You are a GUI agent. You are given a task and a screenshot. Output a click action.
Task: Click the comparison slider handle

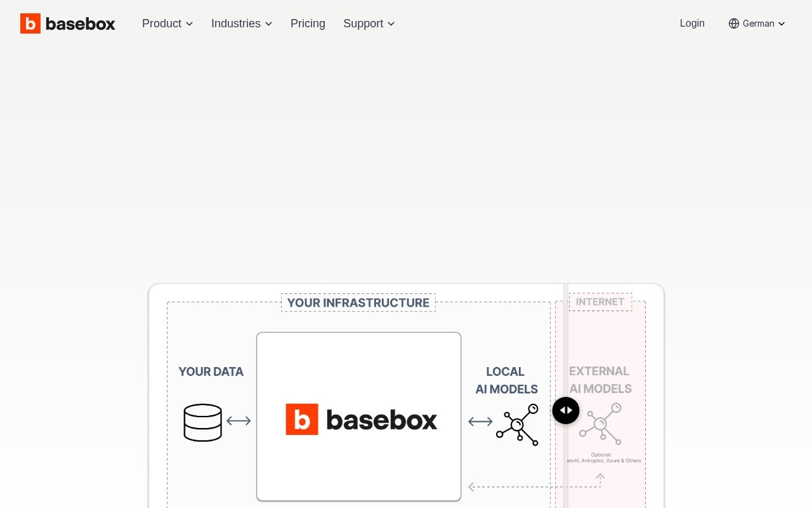click(x=566, y=410)
